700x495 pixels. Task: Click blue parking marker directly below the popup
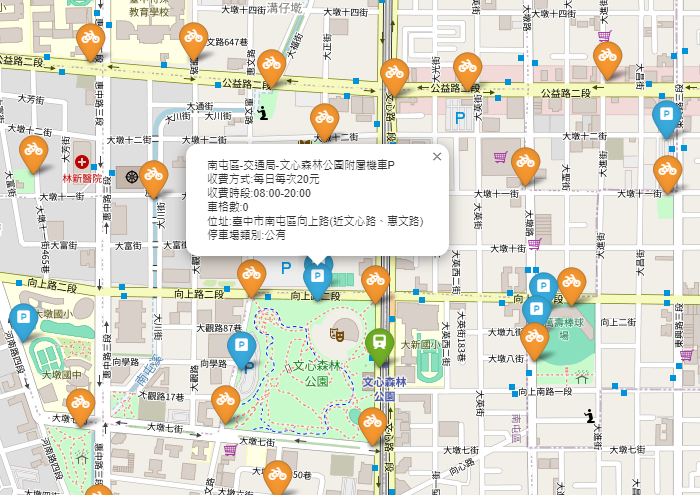coord(318,276)
